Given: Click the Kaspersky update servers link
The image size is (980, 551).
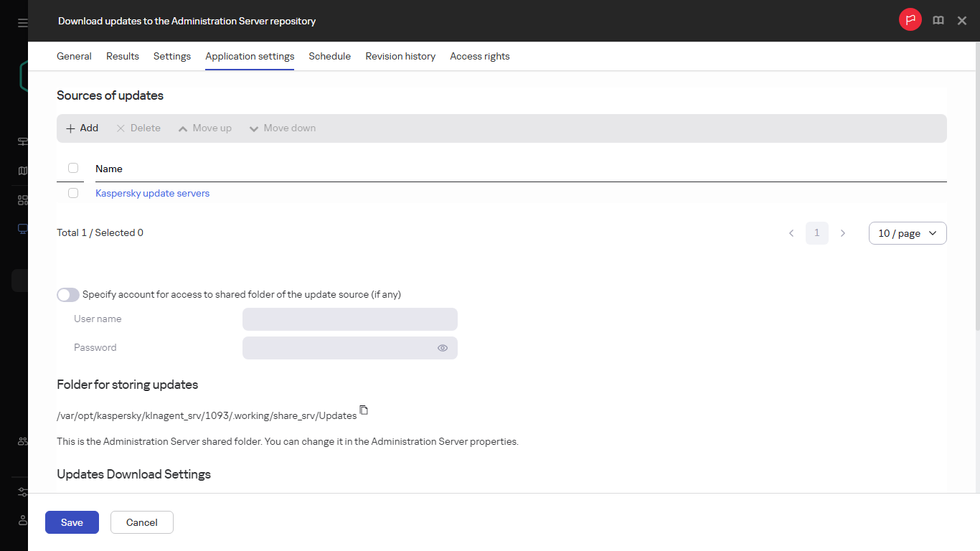Looking at the screenshot, I should pos(152,193).
